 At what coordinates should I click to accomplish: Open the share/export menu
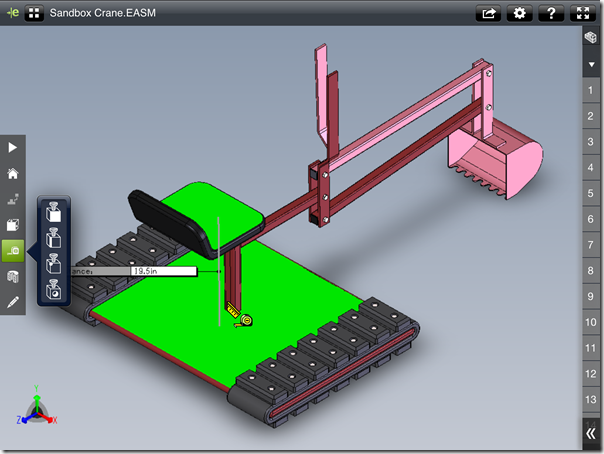pos(488,13)
